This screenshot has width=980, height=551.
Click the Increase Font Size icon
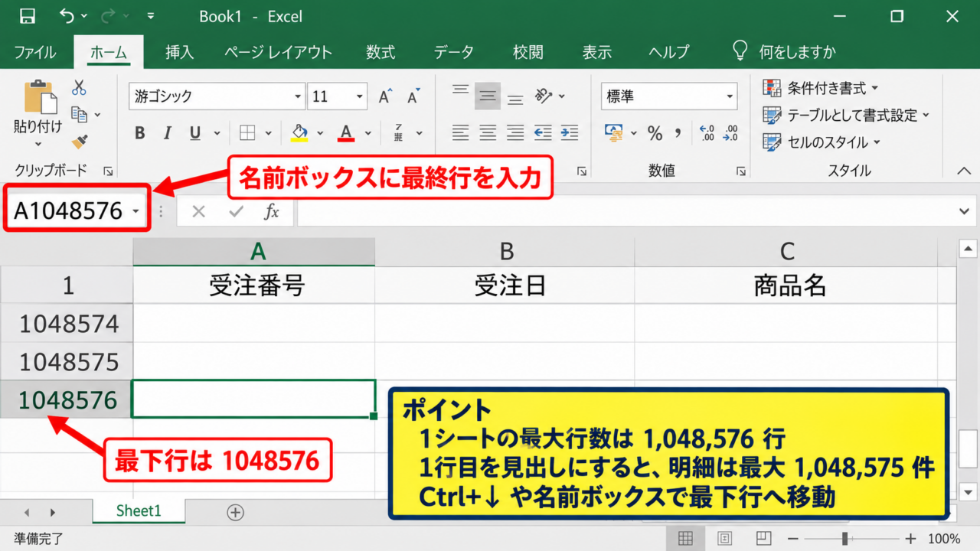pyautogui.click(x=385, y=96)
